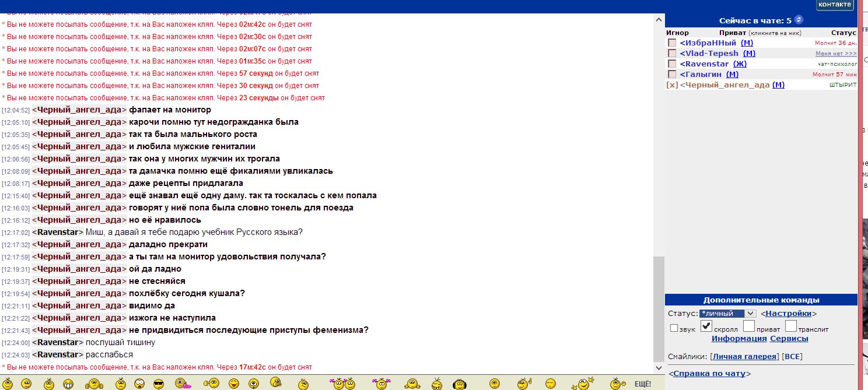This screenshot has height=390, width=868.
Task: Click Ravenstar nickname in the 12:24:00 message
Action: tap(57, 343)
